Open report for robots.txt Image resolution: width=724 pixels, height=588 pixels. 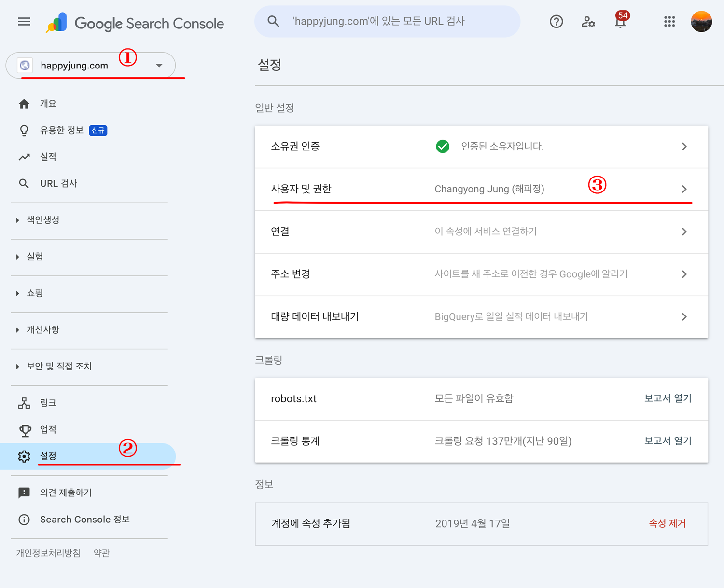(668, 398)
